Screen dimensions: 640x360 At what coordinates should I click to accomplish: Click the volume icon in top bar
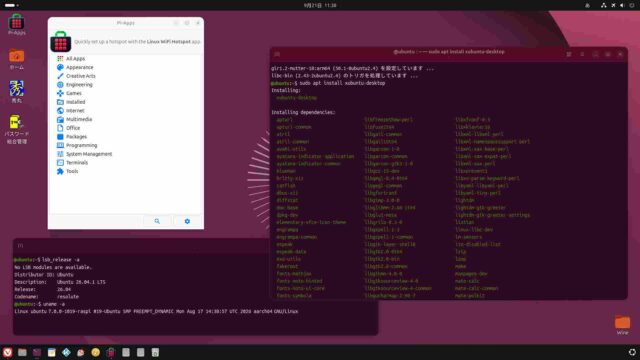[x=622, y=5]
